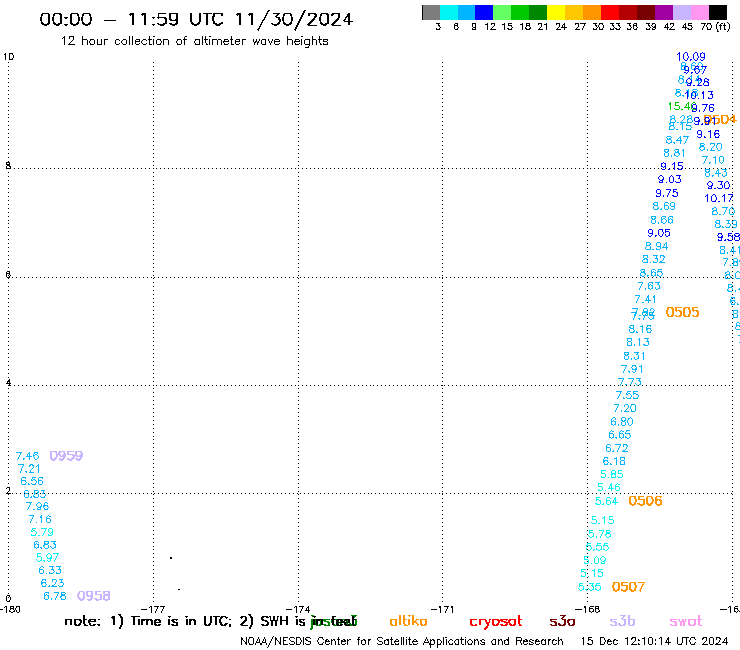The width and height of the screenshot is (740, 650).
Task: Click the wave height value '5.97'
Action: [47, 557]
